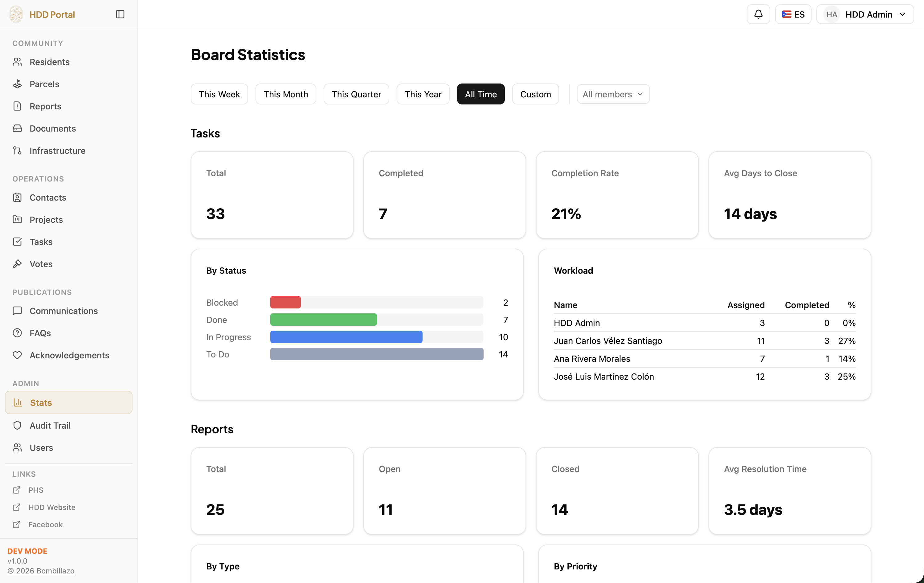Click the Parcels icon in sidebar
The image size is (924, 583).
(17, 84)
